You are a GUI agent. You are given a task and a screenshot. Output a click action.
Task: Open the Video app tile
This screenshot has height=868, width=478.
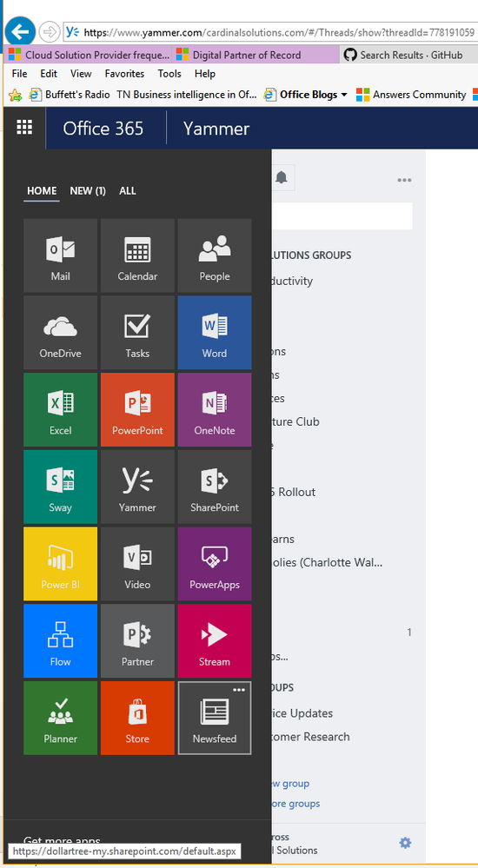click(137, 563)
